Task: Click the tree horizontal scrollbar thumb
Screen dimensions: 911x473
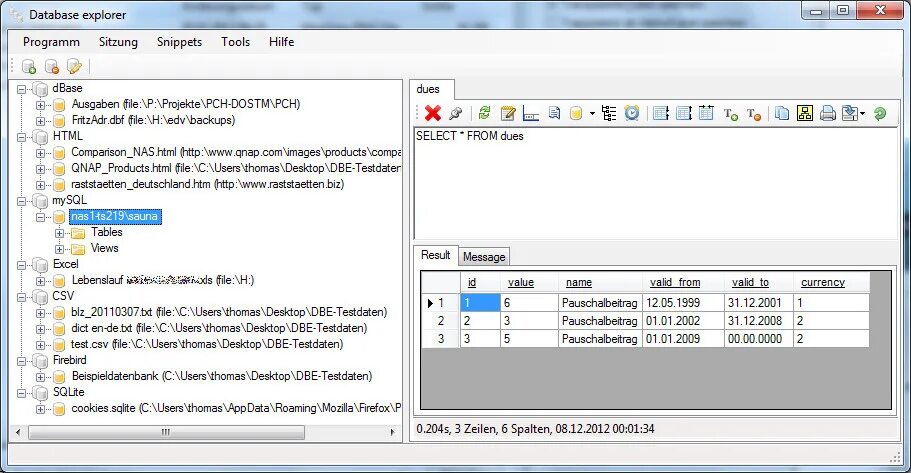Action: (x=166, y=432)
